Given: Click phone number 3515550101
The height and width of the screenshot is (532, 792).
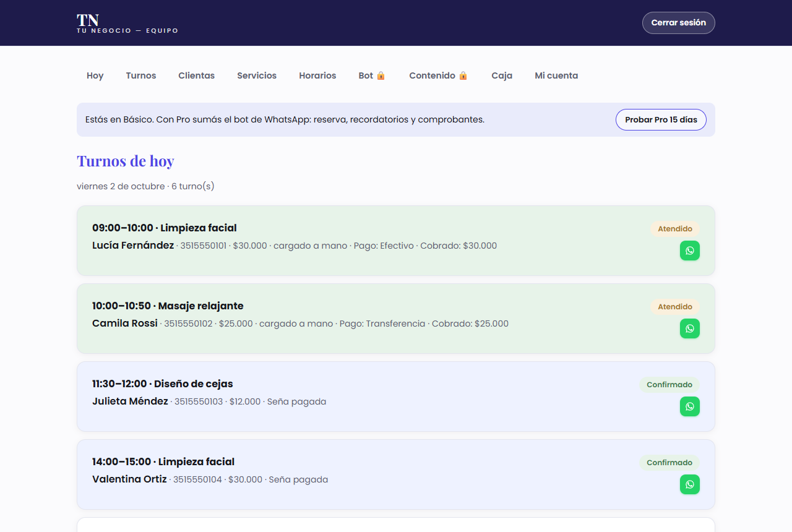Looking at the screenshot, I should 204,246.
